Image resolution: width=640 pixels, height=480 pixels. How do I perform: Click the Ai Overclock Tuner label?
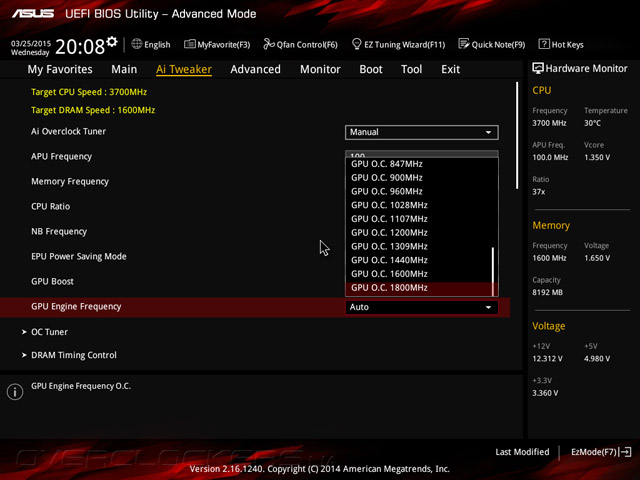[69, 131]
